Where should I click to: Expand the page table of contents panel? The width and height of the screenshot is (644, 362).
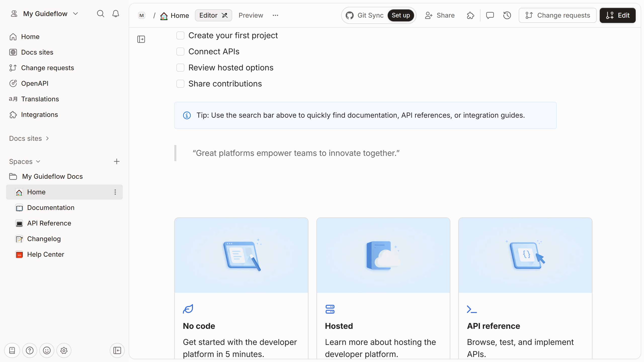coord(141,39)
